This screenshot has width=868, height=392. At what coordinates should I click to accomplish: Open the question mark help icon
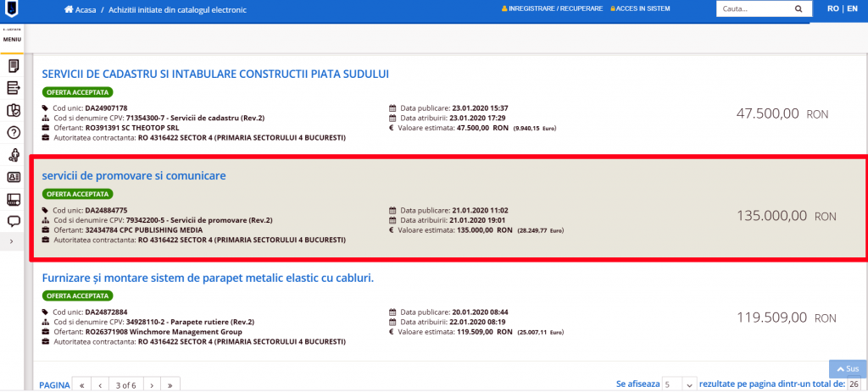click(x=14, y=133)
